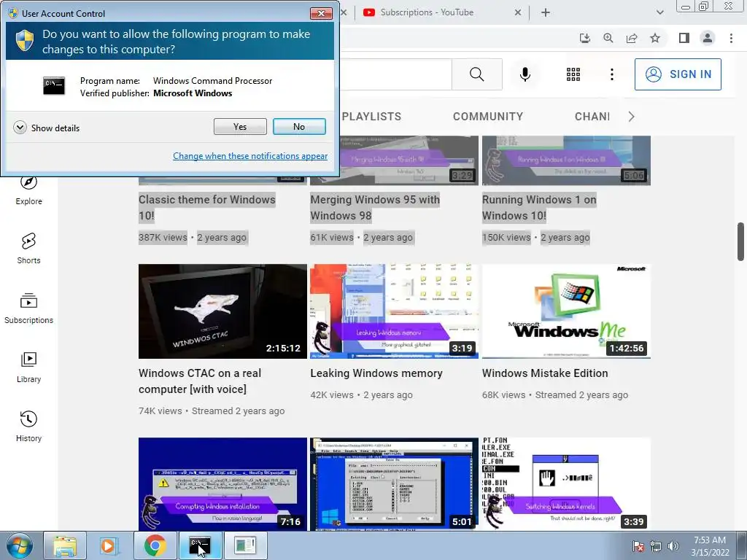747x560 pixels.
Task: Click 'Classic theme for Windows 10!' title
Action: 206,208
